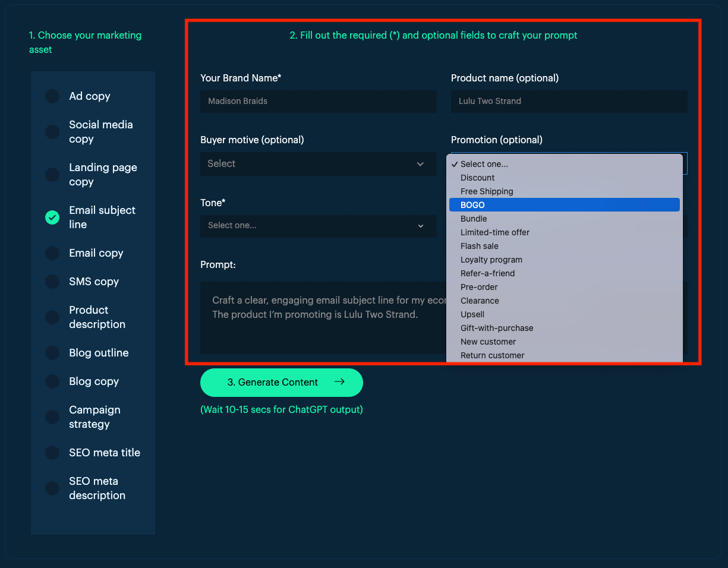Click the chevron on the Buyer motive selector
Viewport: 728px width, 568px height.
coord(421,163)
